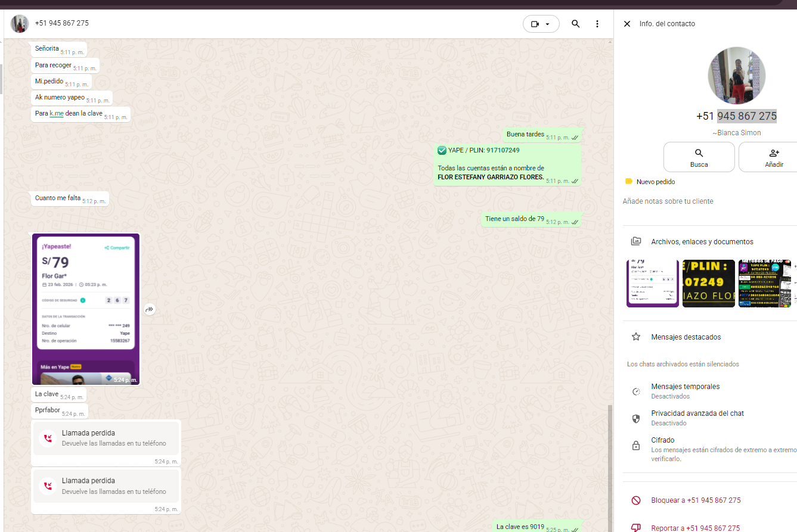This screenshot has height=532, width=797.
Task: Expand the video call dropdown arrow
Action: pos(548,24)
